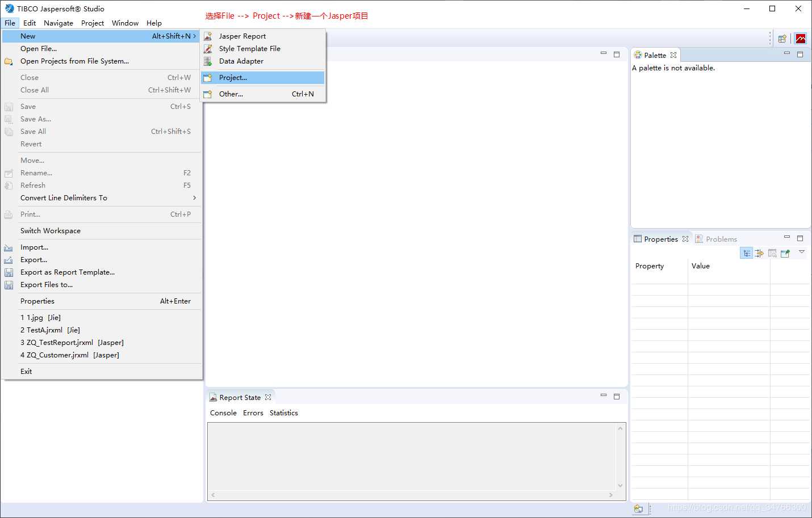
Task: Toggle Show Advanced Properties icon
Action: click(759, 253)
